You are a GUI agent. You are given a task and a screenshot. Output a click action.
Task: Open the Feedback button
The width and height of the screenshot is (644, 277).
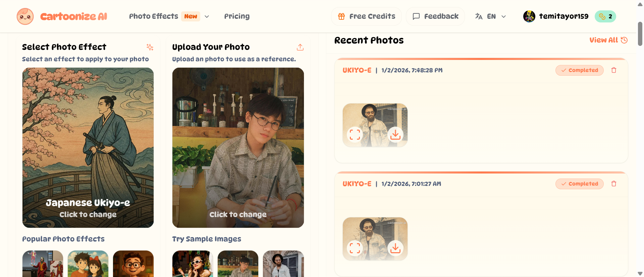[x=435, y=16]
